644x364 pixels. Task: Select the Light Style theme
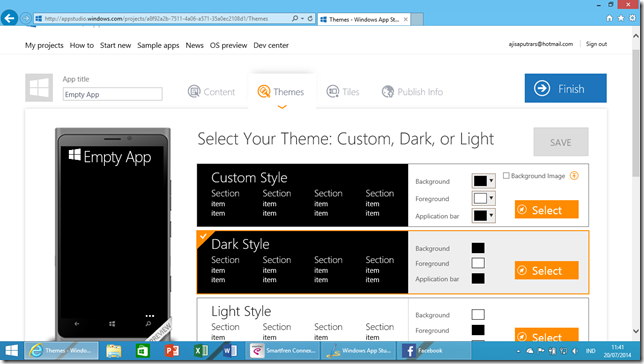[547, 335]
